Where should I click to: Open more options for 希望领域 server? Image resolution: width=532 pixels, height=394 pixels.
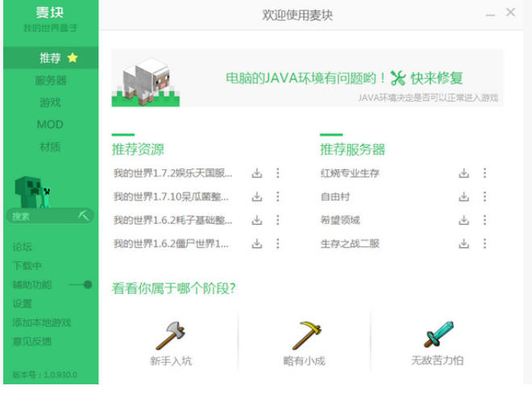[484, 220]
